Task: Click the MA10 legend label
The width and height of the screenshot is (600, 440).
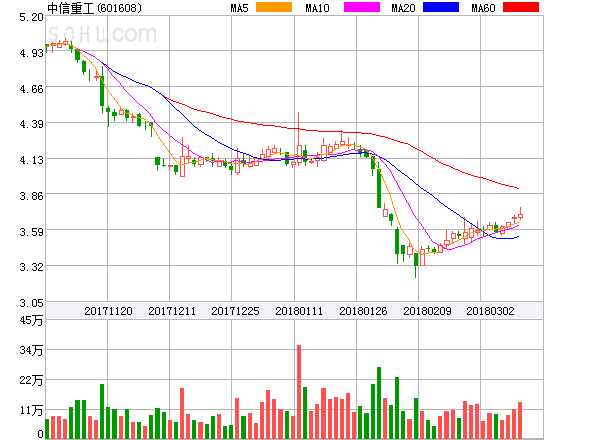Action: point(317,8)
